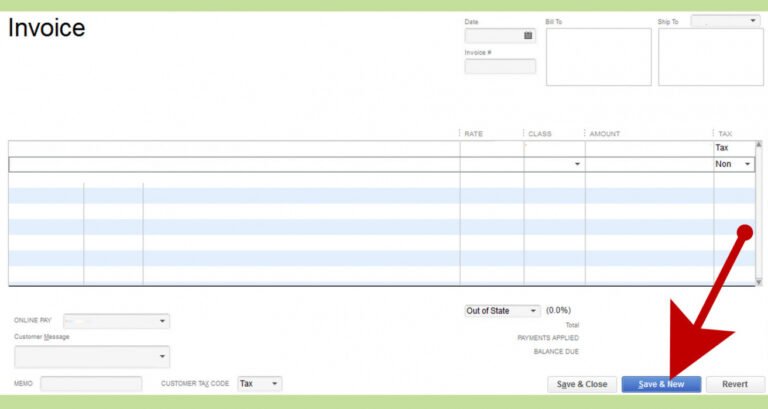This screenshot has width=768, height=409.
Task: Click the Invoice # input field
Action: [500, 67]
